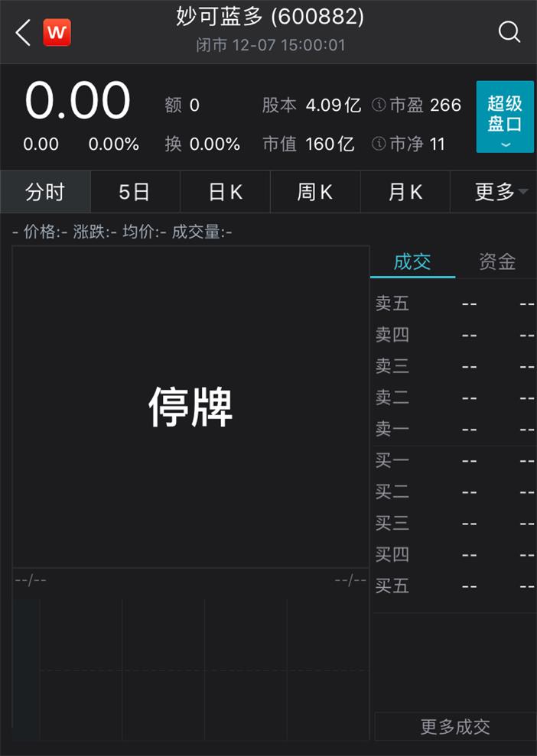The width and height of the screenshot is (537, 756).
Task: Click the 换 0.00% turnover value
Action: (203, 144)
